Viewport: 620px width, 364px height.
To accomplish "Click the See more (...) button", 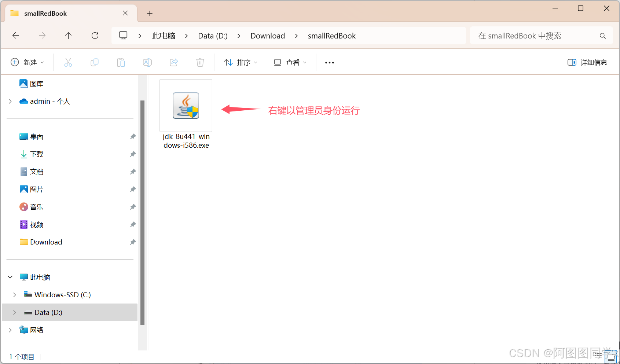I will click(x=329, y=62).
